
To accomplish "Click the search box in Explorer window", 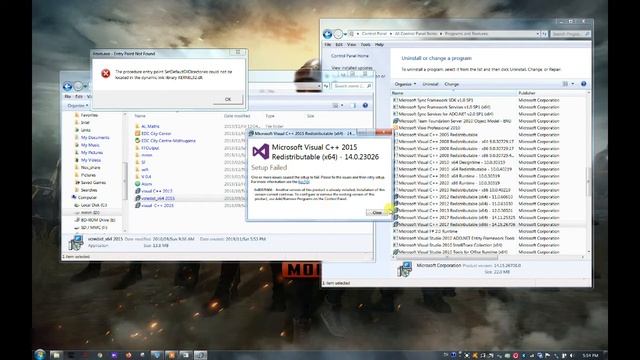I will pyautogui.click(x=353, y=86).
